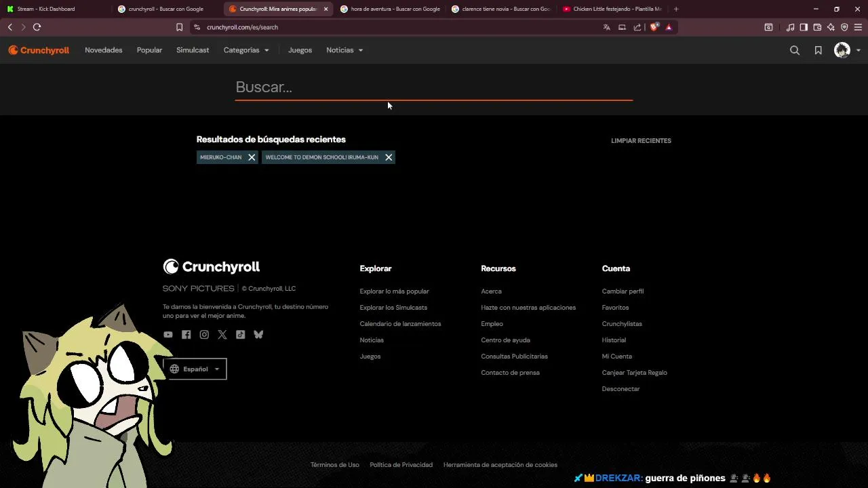
Task: Open the Crunchylistas link
Action: (622, 324)
